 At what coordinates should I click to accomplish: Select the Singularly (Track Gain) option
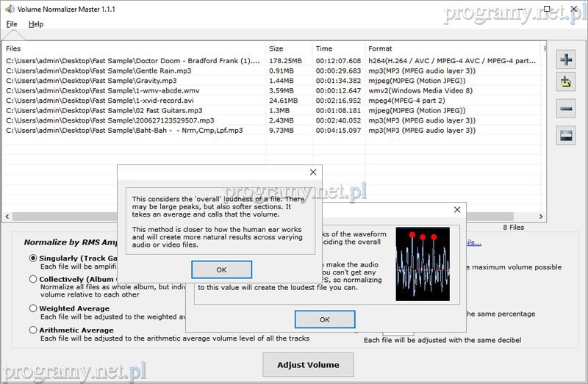33,258
